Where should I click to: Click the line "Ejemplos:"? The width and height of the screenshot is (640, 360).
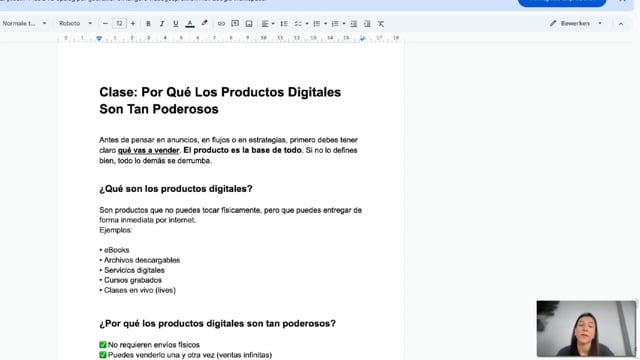pyautogui.click(x=116, y=230)
